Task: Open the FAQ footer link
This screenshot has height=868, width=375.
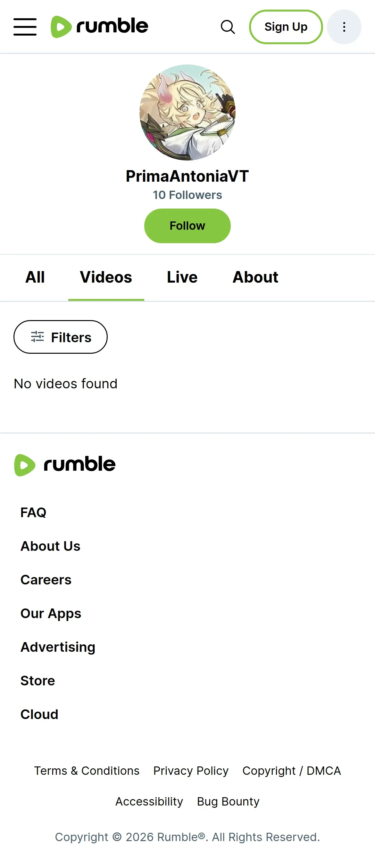Action: coord(33,513)
